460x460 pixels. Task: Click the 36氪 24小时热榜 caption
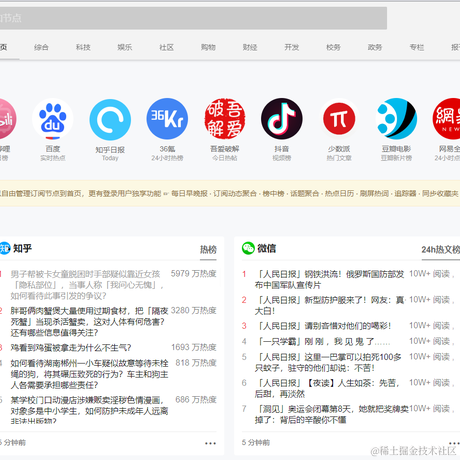[167, 158]
